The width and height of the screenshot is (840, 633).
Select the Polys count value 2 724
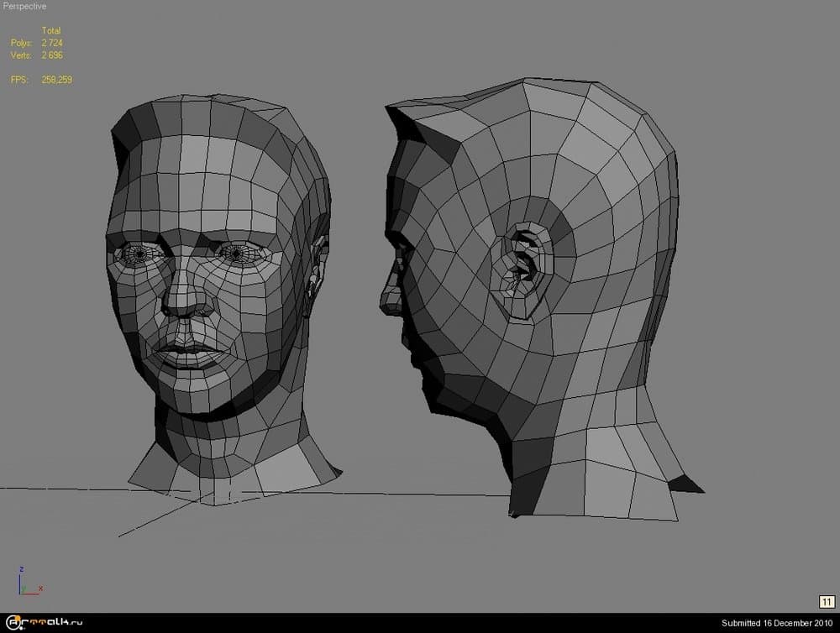(x=51, y=43)
